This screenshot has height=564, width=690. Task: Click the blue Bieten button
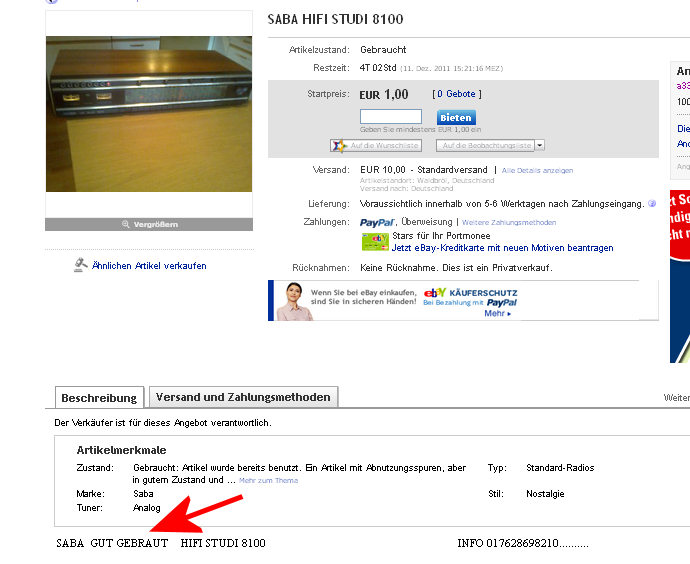tap(456, 117)
